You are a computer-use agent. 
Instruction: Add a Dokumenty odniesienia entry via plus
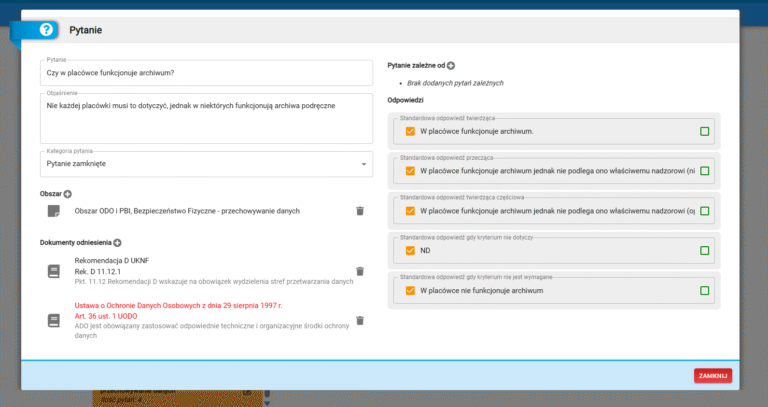click(117, 243)
